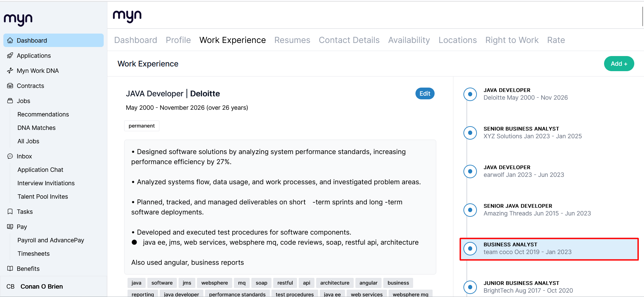The height and width of the screenshot is (297, 644).
Task: Click the angular skill tag
Action: [368, 283]
